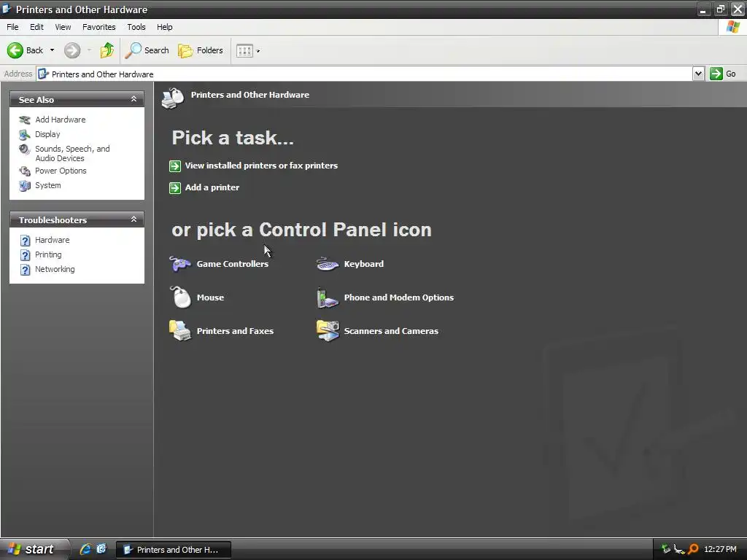Viewport: 747px width, 560px height.
Task: Open the Keyboard label link
Action: 363,264
